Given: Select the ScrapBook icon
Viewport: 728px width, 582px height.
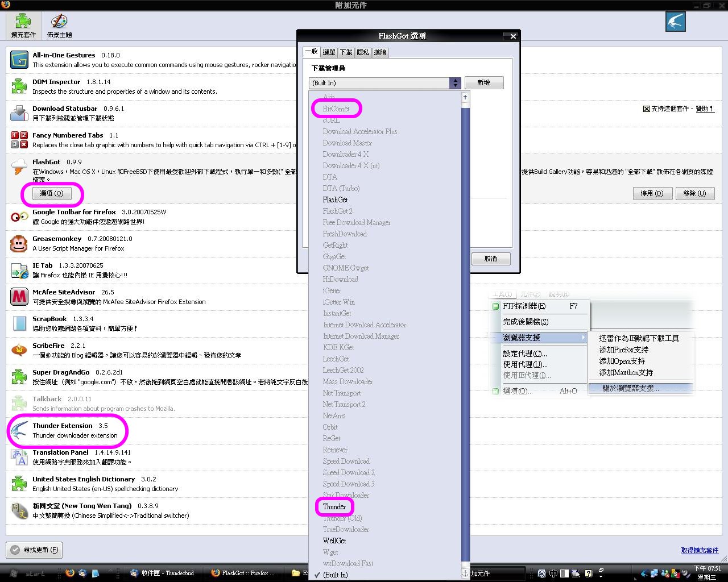Looking at the screenshot, I should 19,323.
